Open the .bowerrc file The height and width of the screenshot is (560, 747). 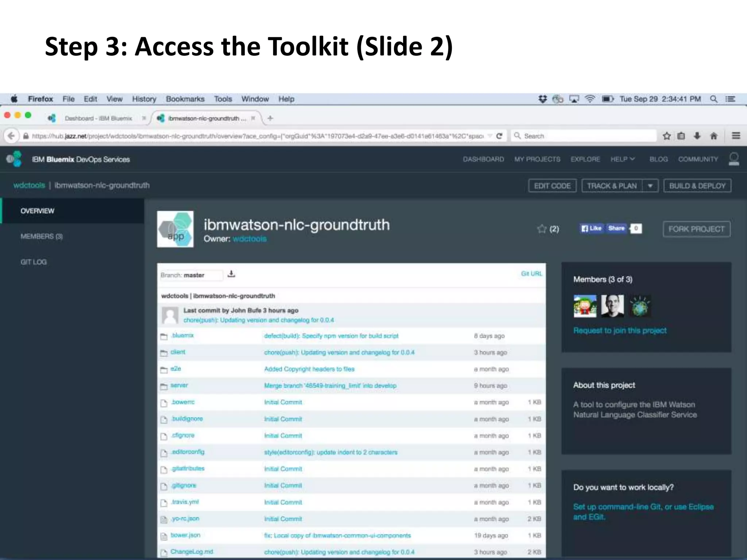pos(183,402)
